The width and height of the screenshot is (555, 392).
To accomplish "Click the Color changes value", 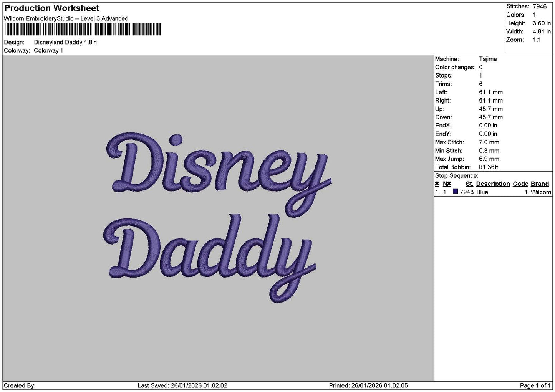I will pyautogui.click(x=481, y=68).
